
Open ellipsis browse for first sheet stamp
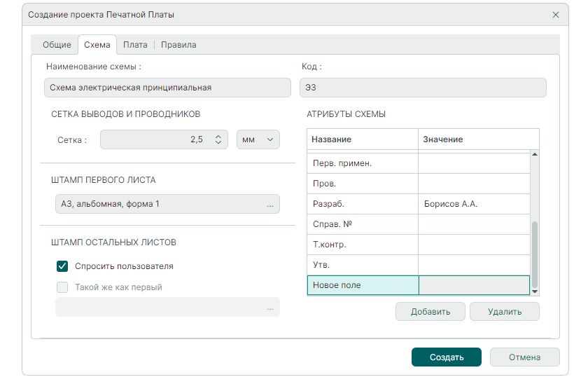point(269,205)
